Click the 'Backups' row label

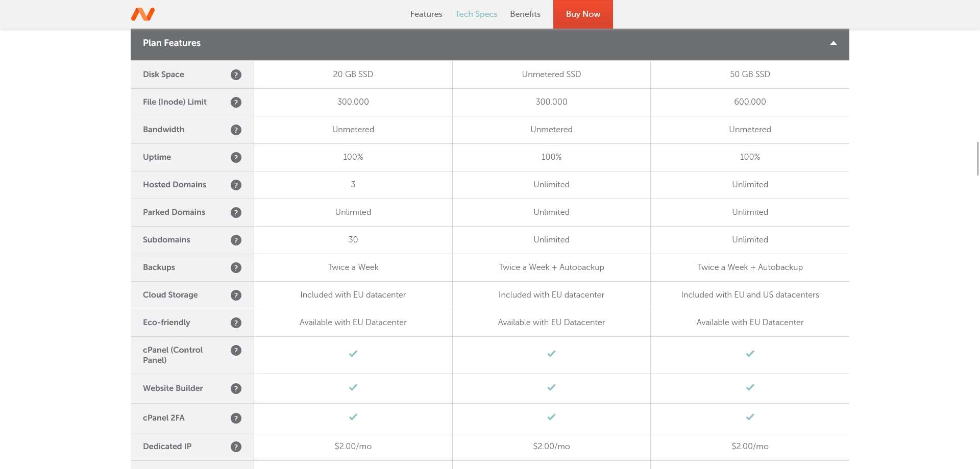click(x=159, y=267)
